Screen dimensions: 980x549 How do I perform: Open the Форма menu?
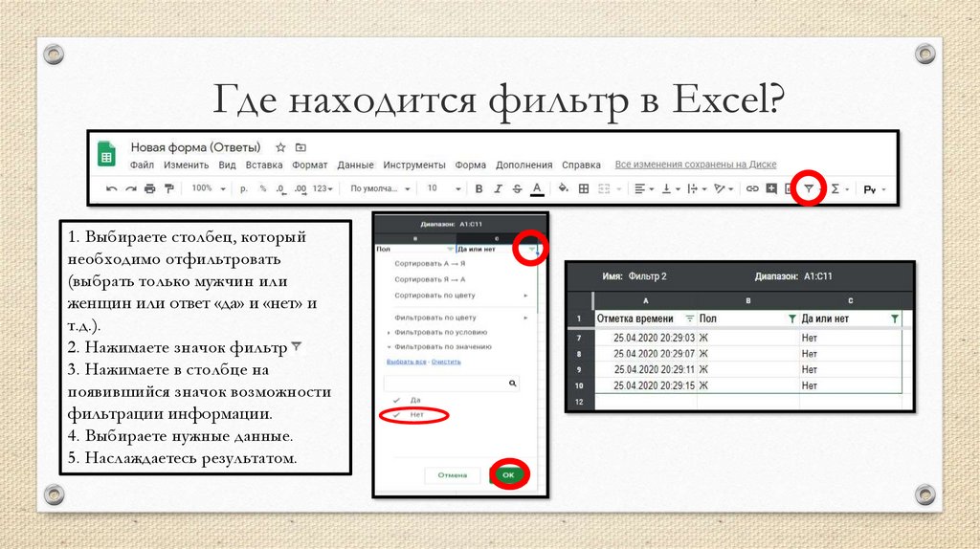471,165
